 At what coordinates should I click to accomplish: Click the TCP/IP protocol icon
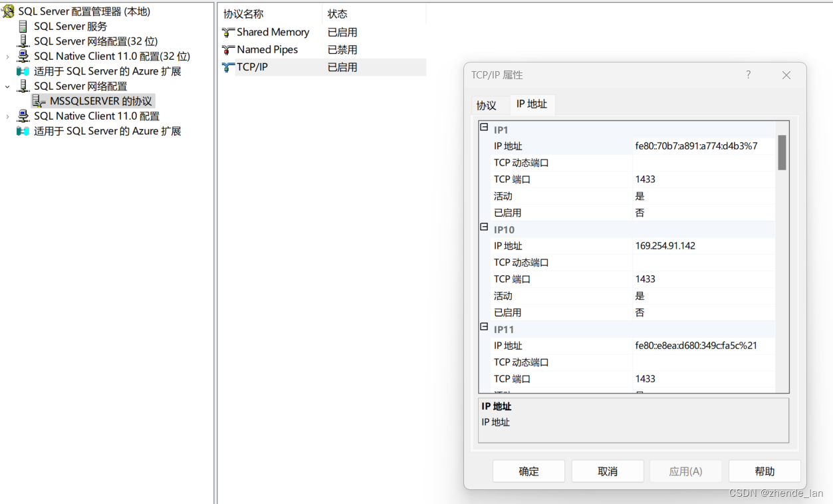click(x=228, y=66)
